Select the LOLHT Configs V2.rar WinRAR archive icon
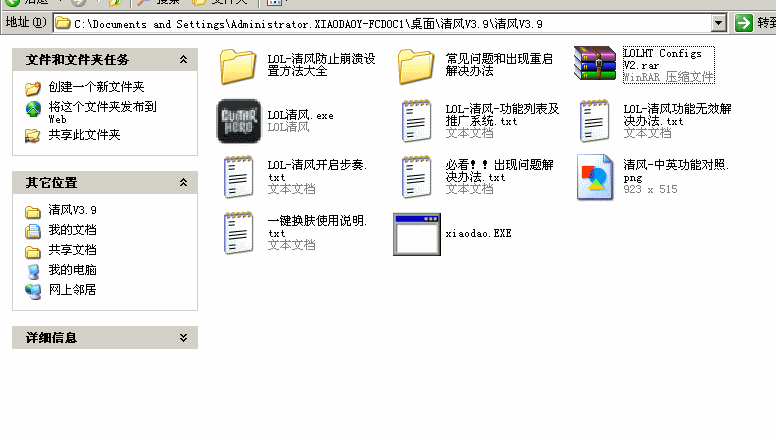The width and height of the screenshot is (776, 436). click(594, 63)
